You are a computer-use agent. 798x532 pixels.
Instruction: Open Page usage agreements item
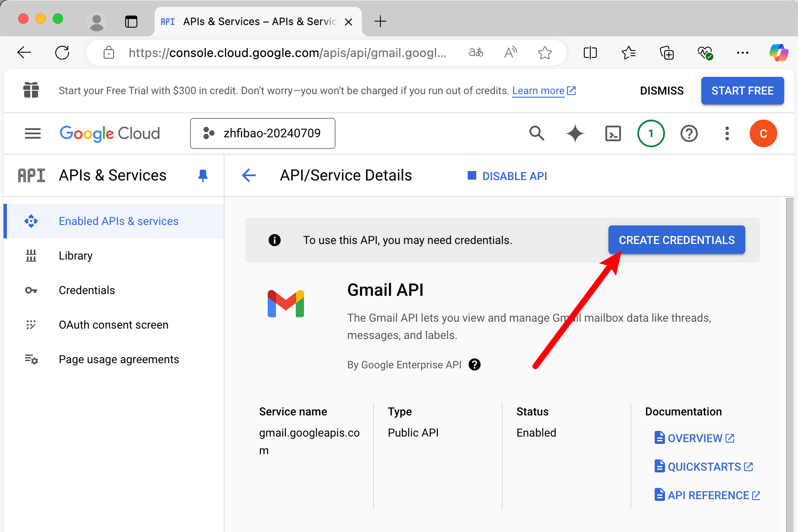(x=114, y=359)
